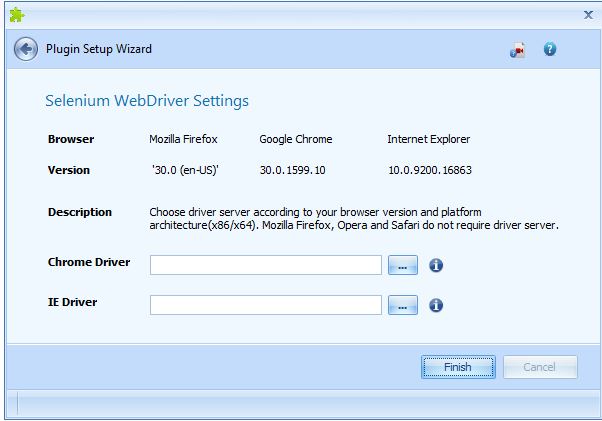Click the 'Chrome Driver' field label
The image size is (602, 421).
89,262
